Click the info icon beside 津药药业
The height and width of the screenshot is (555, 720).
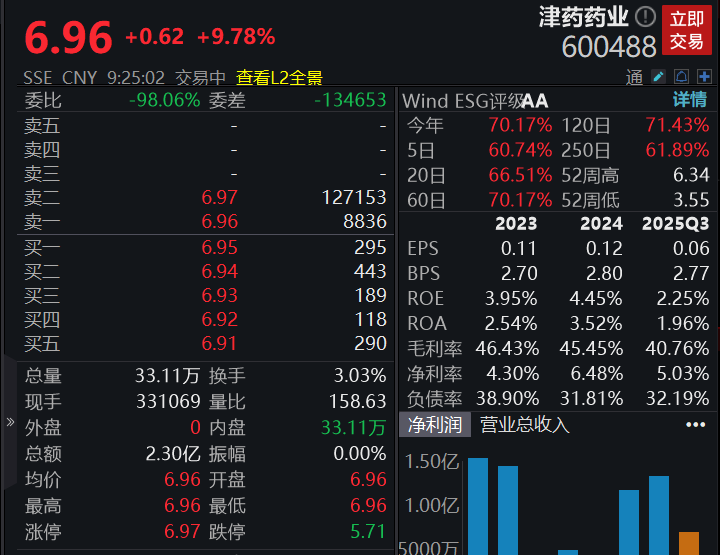click(x=646, y=17)
